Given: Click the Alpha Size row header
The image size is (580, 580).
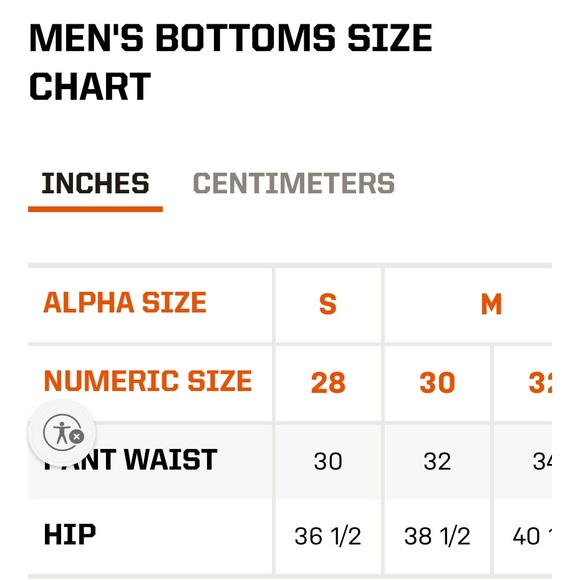Looking at the screenshot, I should click(x=125, y=303).
